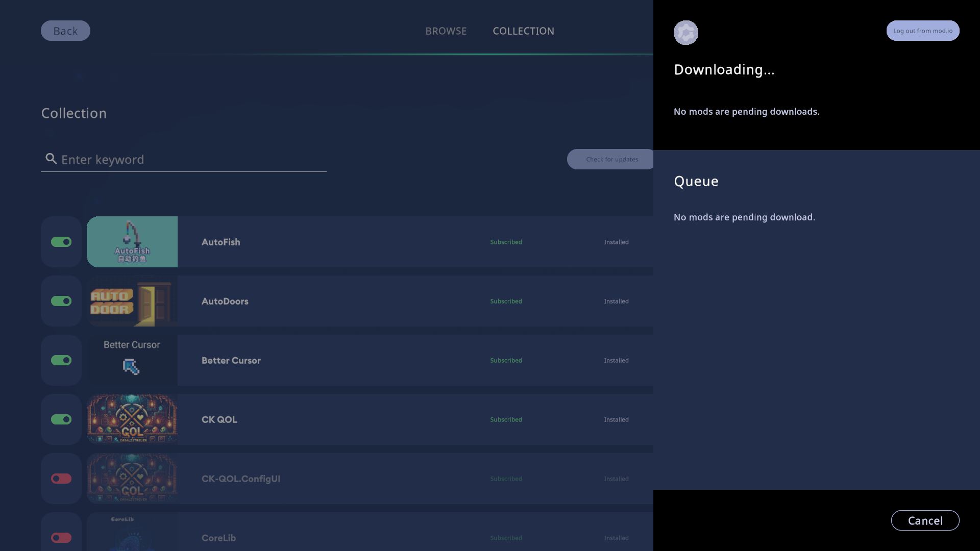Screen dimensions: 980x551
Task: Disable the CK-QOL.ConfigUI mod toggle
Action: click(x=61, y=479)
